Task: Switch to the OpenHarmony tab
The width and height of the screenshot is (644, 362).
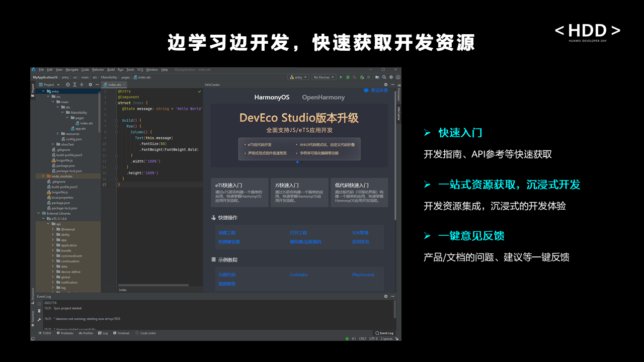Action: coord(323,97)
